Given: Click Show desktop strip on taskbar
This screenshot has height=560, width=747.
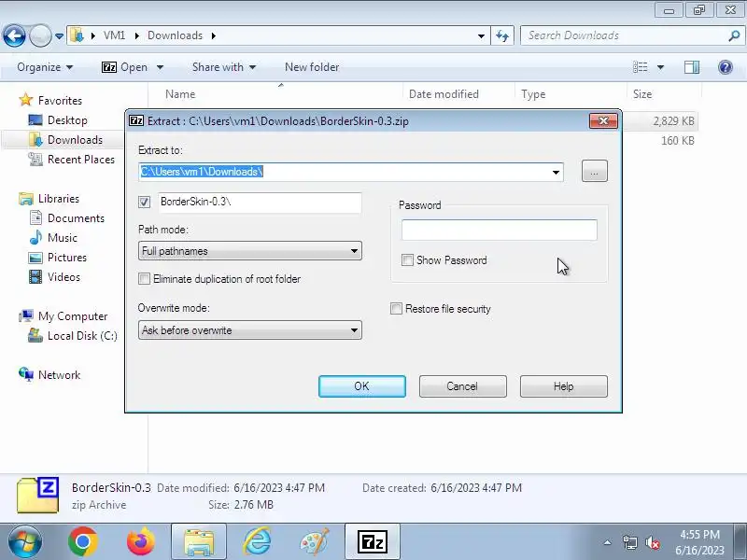Looking at the screenshot, I should pyautogui.click(x=742, y=542).
